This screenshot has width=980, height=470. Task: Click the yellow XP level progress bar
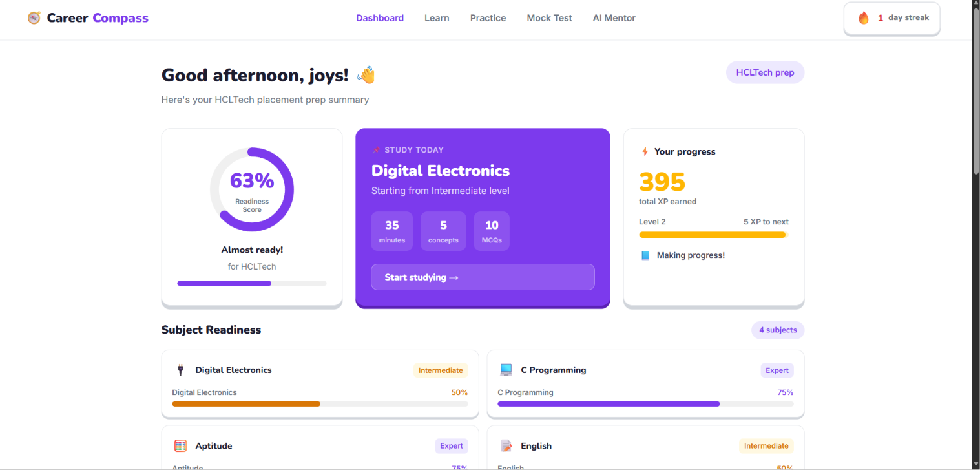click(x=714, y=235)
